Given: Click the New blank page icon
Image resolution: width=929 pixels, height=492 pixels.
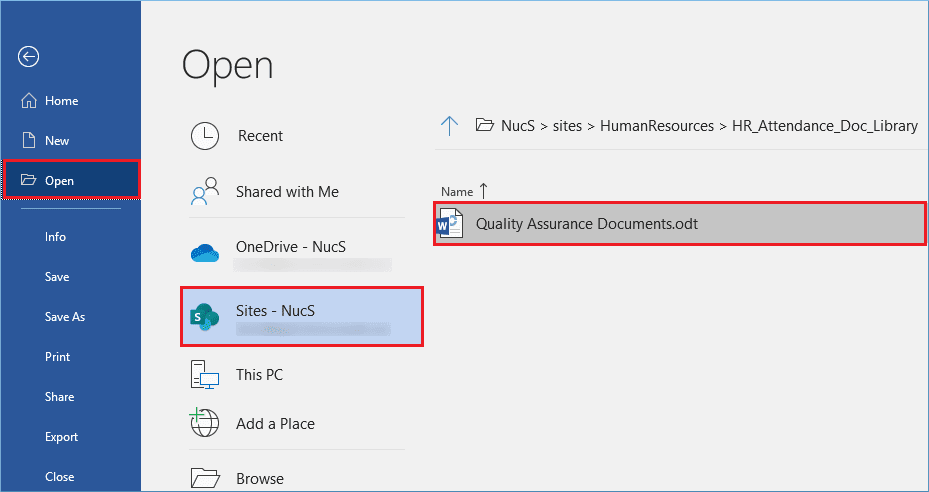Looking at the screenshot, I should click(x=28, y=140).
